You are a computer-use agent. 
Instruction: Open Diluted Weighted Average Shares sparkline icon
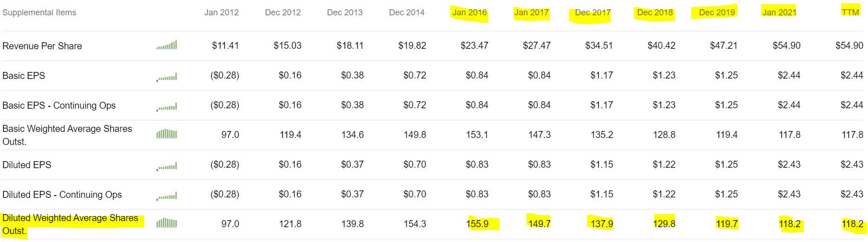coord(167,223)
